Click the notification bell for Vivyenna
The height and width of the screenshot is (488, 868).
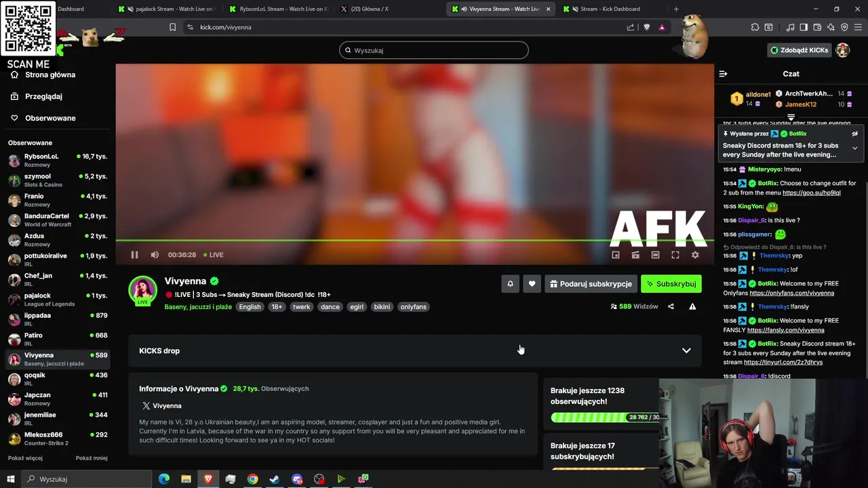510,284
